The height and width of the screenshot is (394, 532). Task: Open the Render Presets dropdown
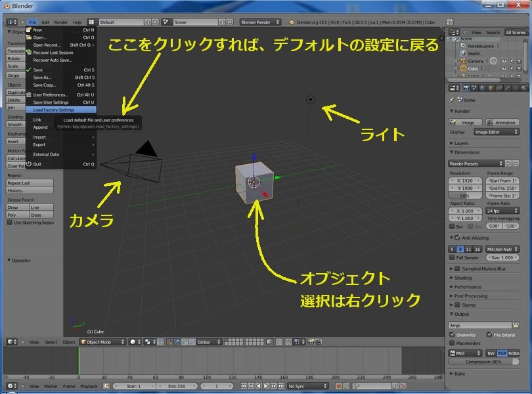coord(476,164)
